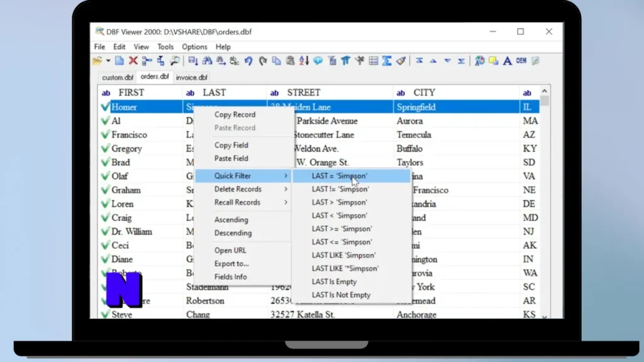Click the open file folder icon
The height and width of the screenshot is (362, 644).
(97, 61)
